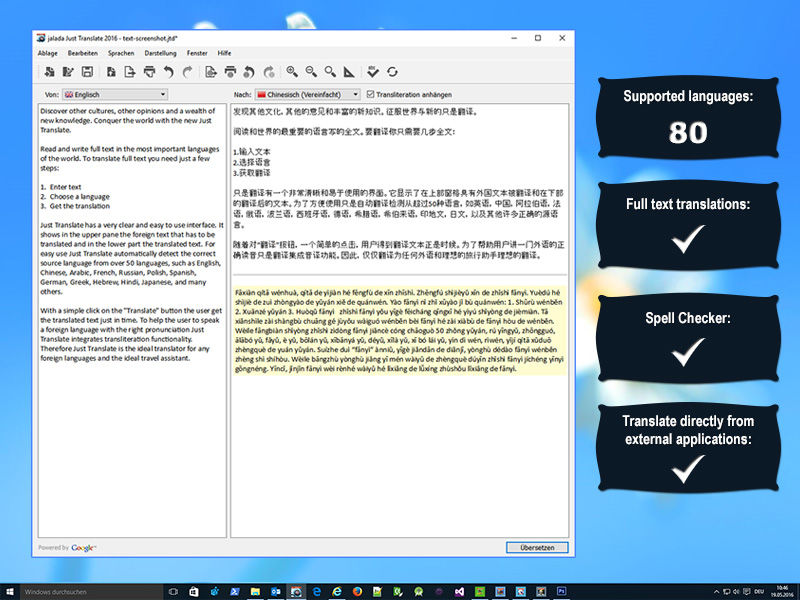Click the circular refresh arrows icon
The image size is (800, 600).
tap(392, 72)
